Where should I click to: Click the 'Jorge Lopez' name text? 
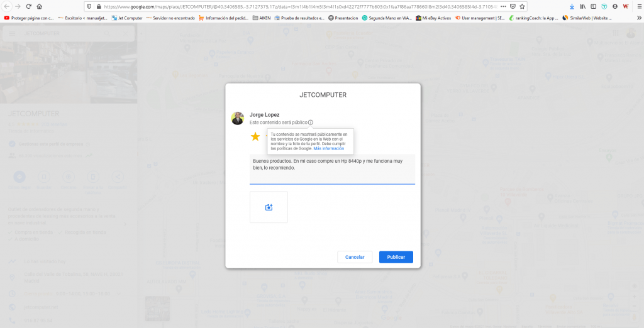(265, 115)
